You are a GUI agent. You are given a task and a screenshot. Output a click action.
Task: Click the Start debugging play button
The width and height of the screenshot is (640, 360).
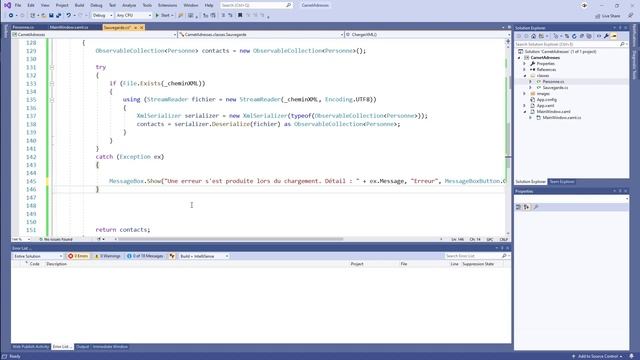click(157, 16)
